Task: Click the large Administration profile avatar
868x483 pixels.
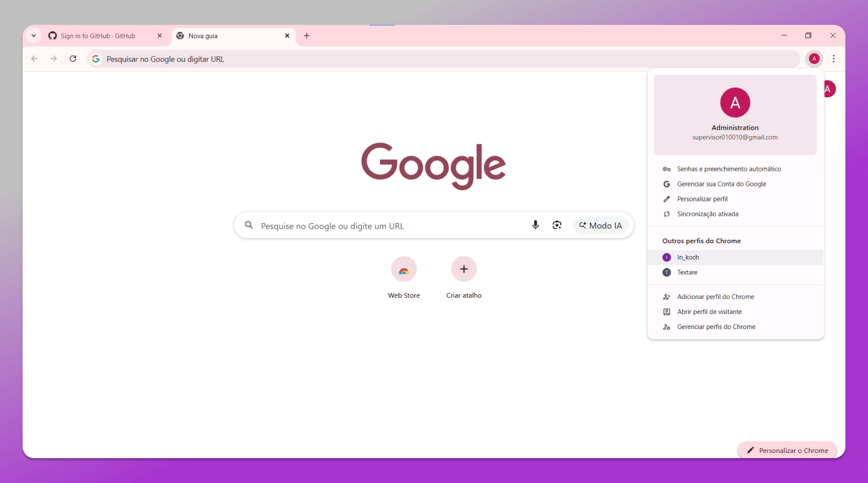Action: 735,103
